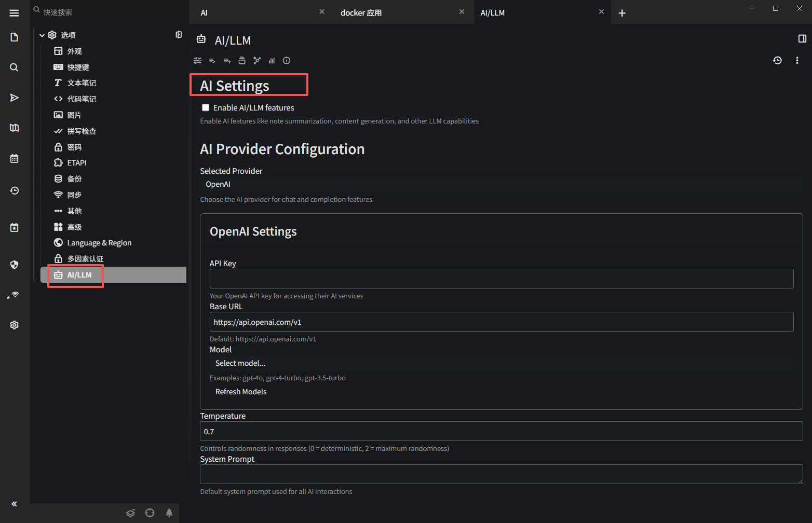The height and width of the screenshot is (523, 812).
Task: Collapse the 选项 tree node chevron
Action: click(x=42, y=35)
